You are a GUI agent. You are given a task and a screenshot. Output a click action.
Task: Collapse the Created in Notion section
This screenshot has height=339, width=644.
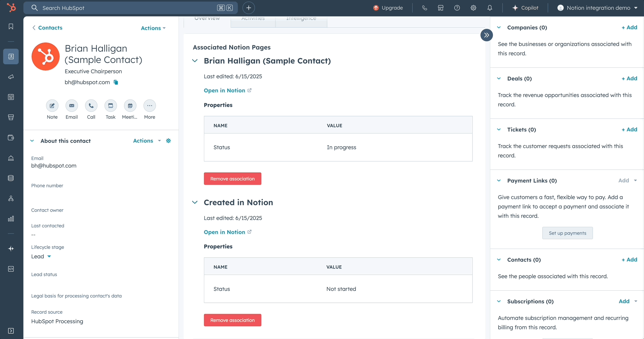tap(195, 202)
